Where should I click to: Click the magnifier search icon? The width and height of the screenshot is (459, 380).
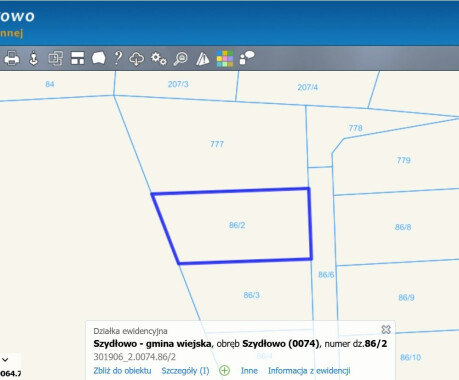tap(181, 59)
